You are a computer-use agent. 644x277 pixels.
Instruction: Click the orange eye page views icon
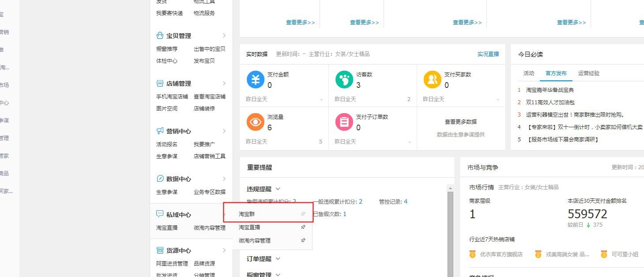256,122
